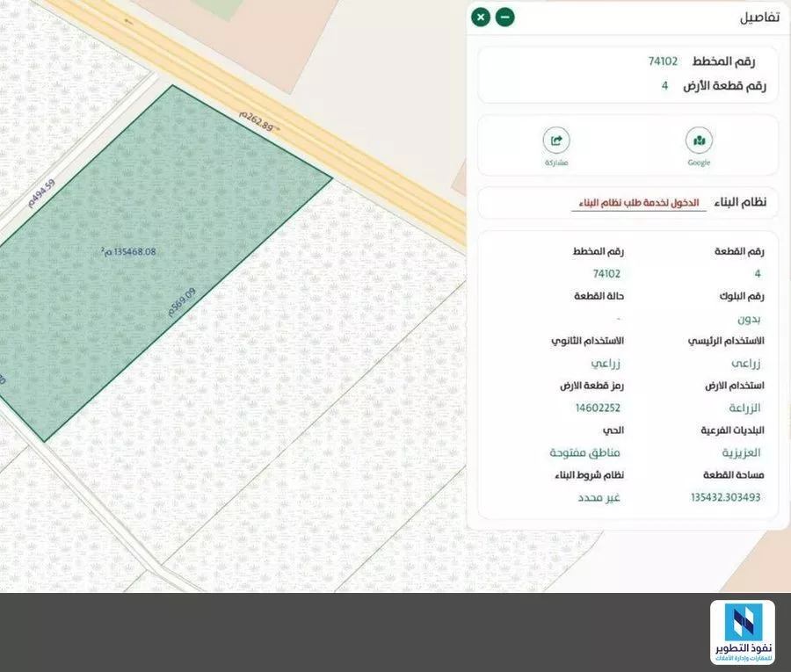Screen dimensions: 791x672
Task: Open the parcel location via the Google icon
Action: pos(699,139)
